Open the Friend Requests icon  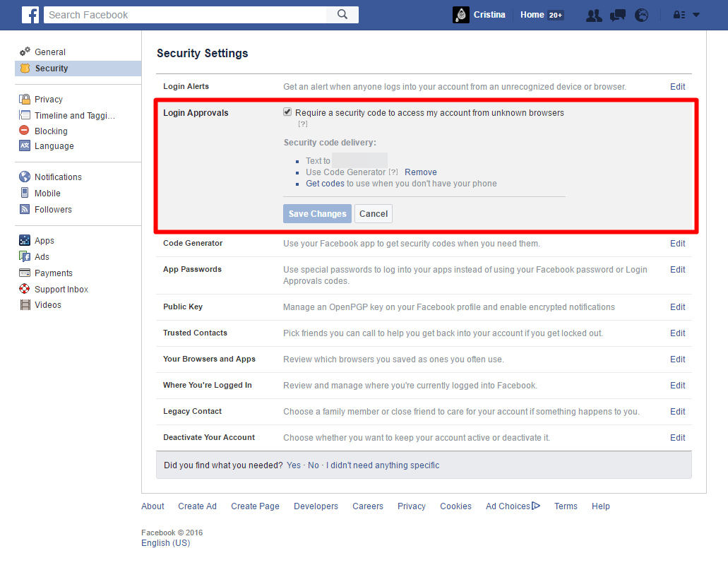[x=594, y=16]
